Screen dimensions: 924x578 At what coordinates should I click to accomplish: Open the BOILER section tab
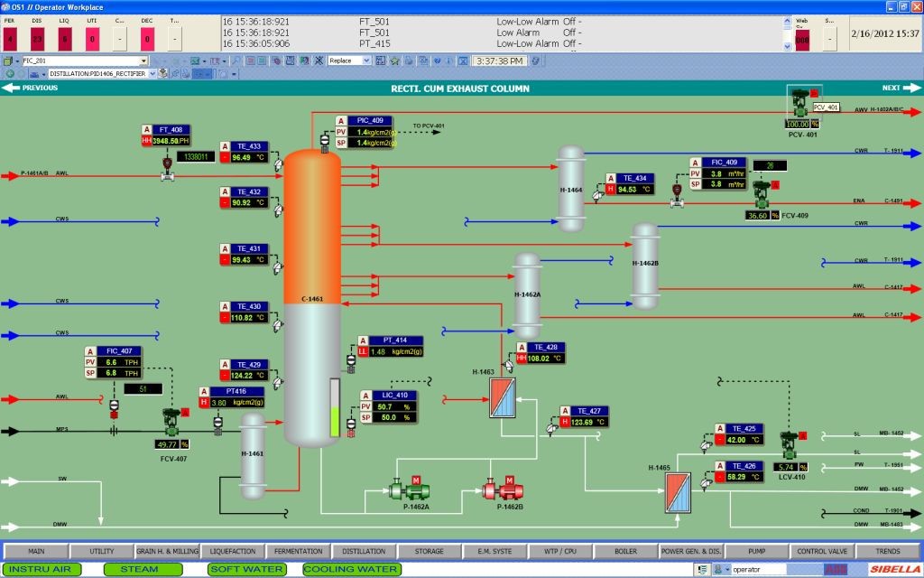coord(625,551)
